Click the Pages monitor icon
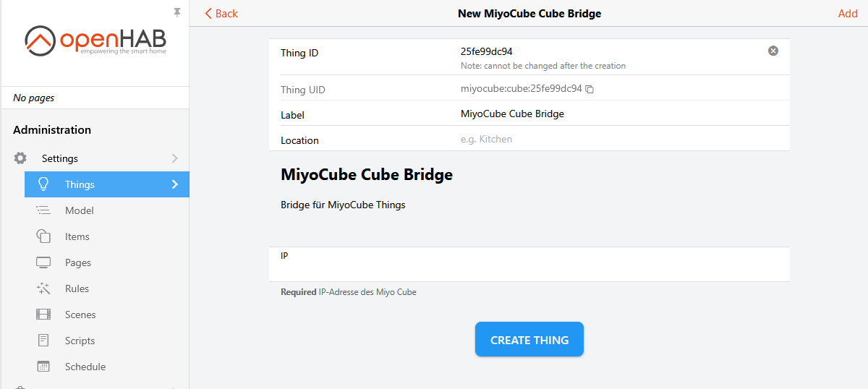The width and height of the screenshot is (868, 389). 43,262
